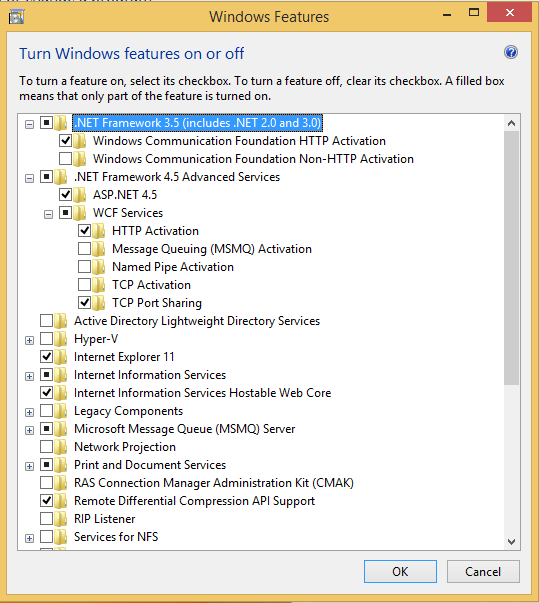The height and width of the screenshot is (603, 539).
Task: Select the Print and Document Services item
Action: 150,465
